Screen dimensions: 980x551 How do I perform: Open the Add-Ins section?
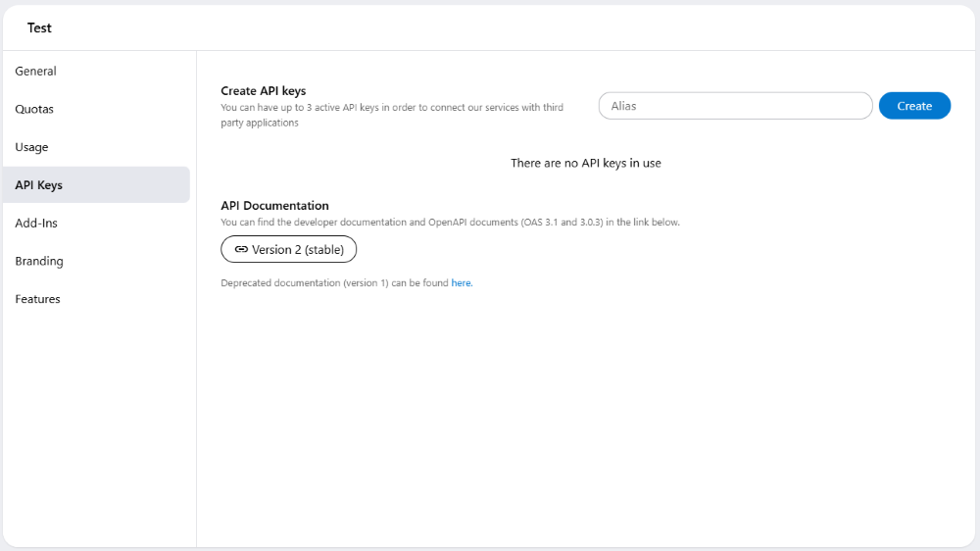[x=36, y=223]
